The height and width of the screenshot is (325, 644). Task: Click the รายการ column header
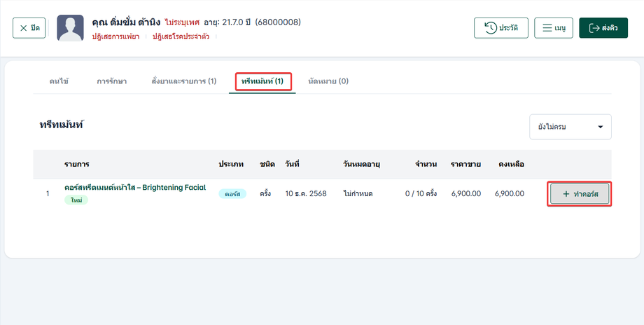pyautogui.click(x=77, y=165)
